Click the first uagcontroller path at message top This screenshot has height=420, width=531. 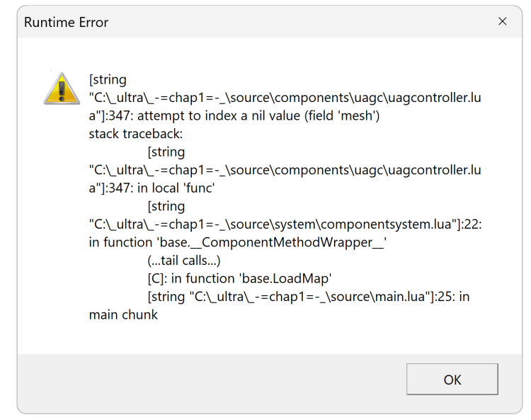[x=285, y=98]
